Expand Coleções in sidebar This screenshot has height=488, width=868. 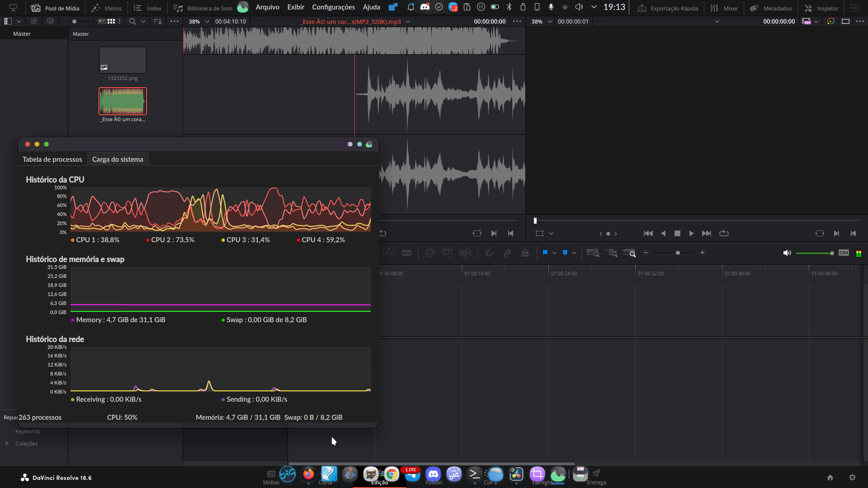pos(7,444)
